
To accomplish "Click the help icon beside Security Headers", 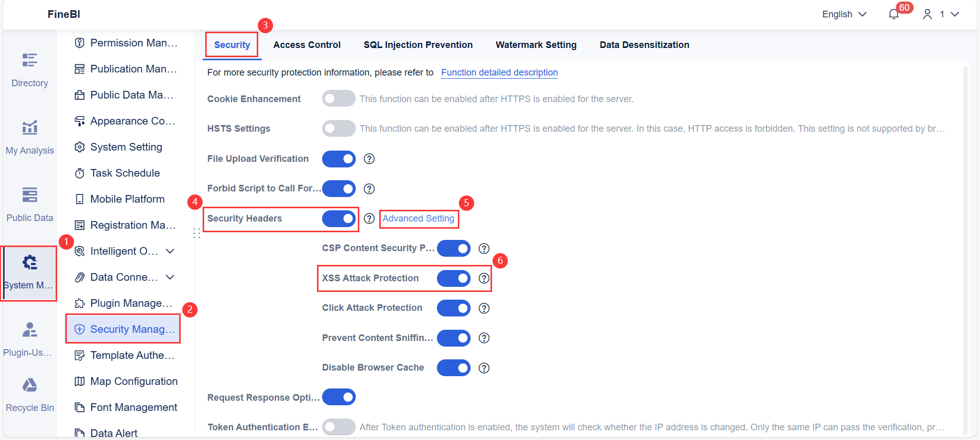I will 369,219.
